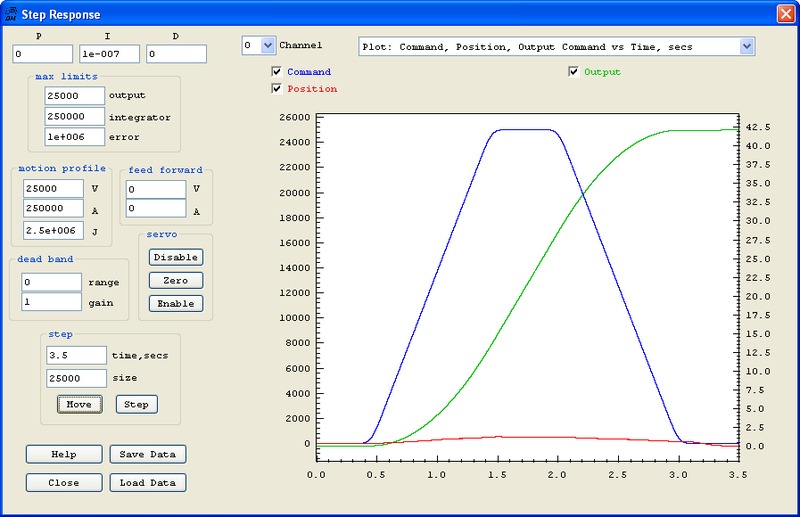The image size is (800, 517).
Task: Toggle the Command plot checkbox
Action: click(x=277, y=72)
